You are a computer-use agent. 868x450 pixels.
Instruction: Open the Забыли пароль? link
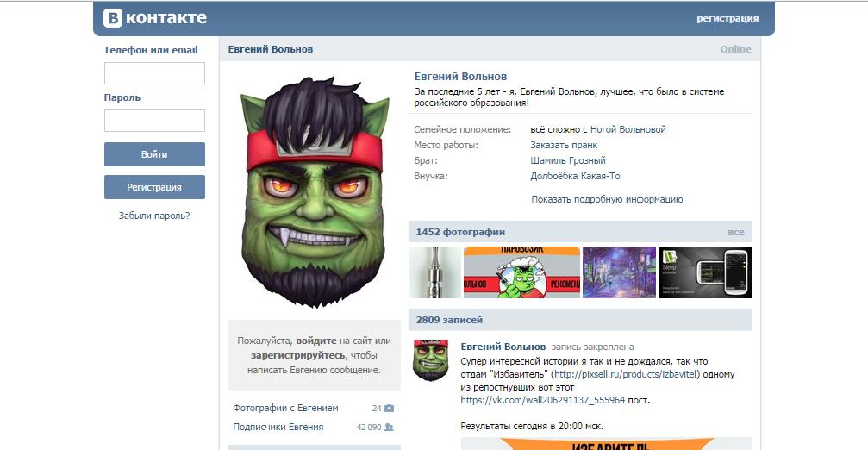coord(154,216)
